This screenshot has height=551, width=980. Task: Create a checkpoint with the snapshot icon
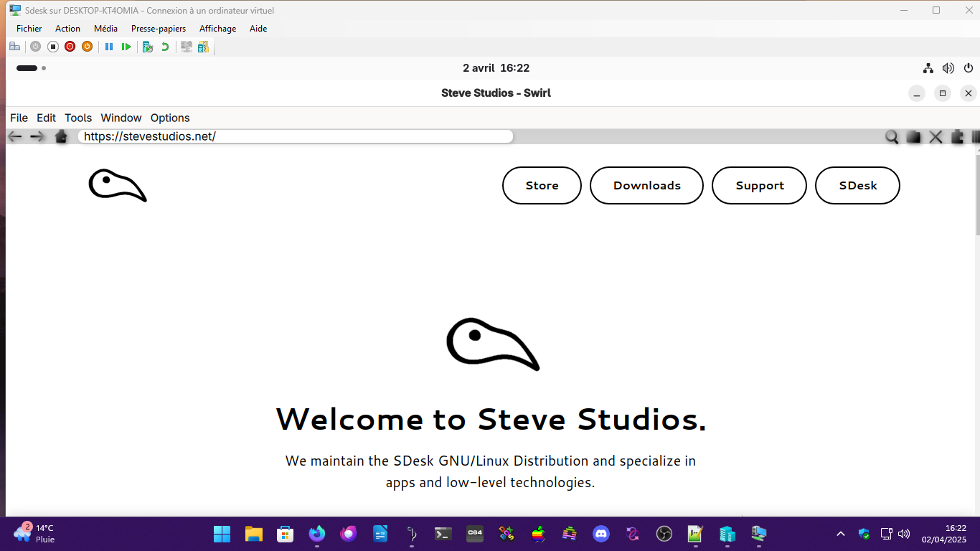[x=148, y=47]
